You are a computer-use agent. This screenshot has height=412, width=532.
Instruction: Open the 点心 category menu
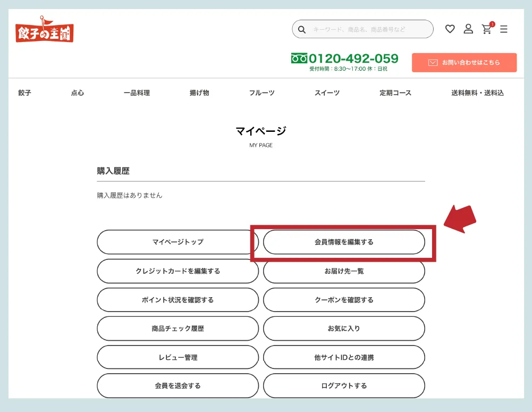coord(78,93)
